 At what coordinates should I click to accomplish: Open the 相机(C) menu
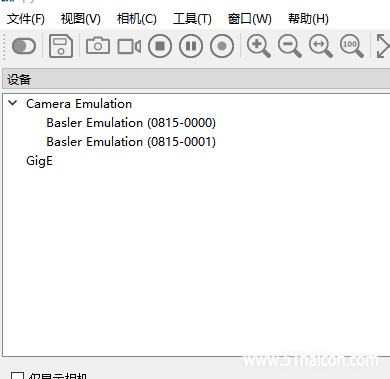(137, 19)
